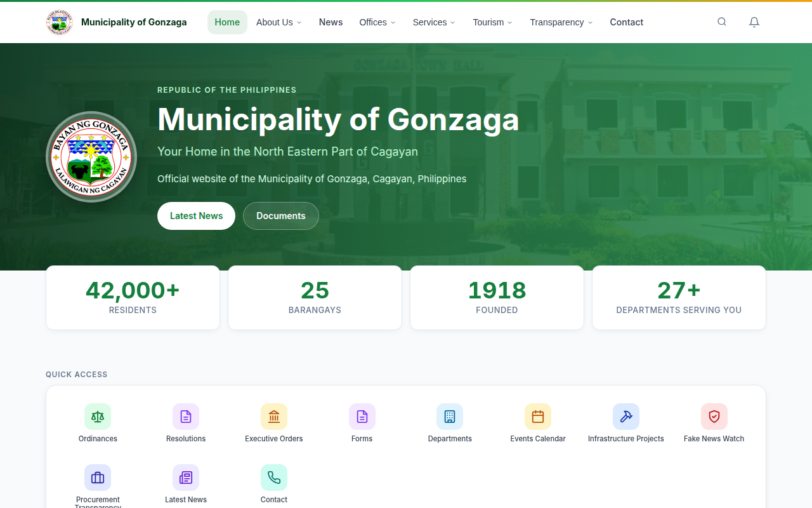Click the Official website description text
The width and height of the screenshot is (812, 508).
click(x=311, y=179)
